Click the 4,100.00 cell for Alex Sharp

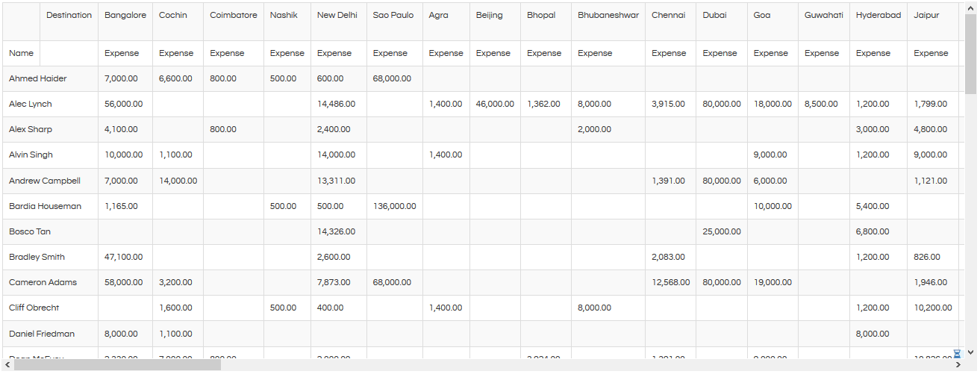(x=125, y=129)
